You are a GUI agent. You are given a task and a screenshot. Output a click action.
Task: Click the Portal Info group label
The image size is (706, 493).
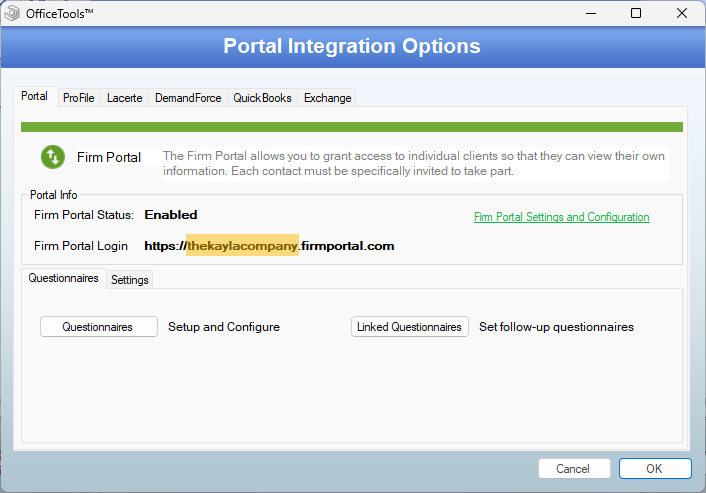54,194
